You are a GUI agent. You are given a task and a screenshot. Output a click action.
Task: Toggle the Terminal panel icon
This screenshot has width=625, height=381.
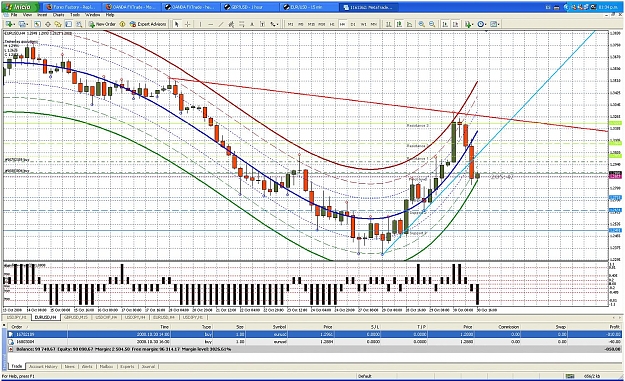[69, 24]
